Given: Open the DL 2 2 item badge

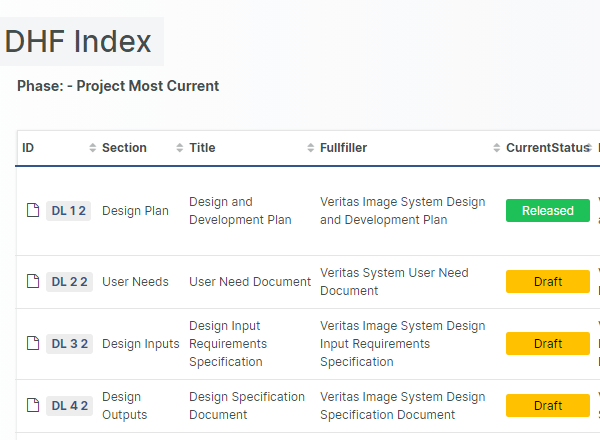Looking at the screenshot, I should 69,282.
